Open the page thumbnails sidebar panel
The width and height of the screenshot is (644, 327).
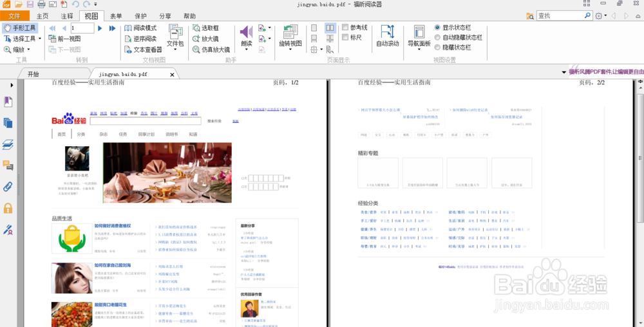point(8,123)
